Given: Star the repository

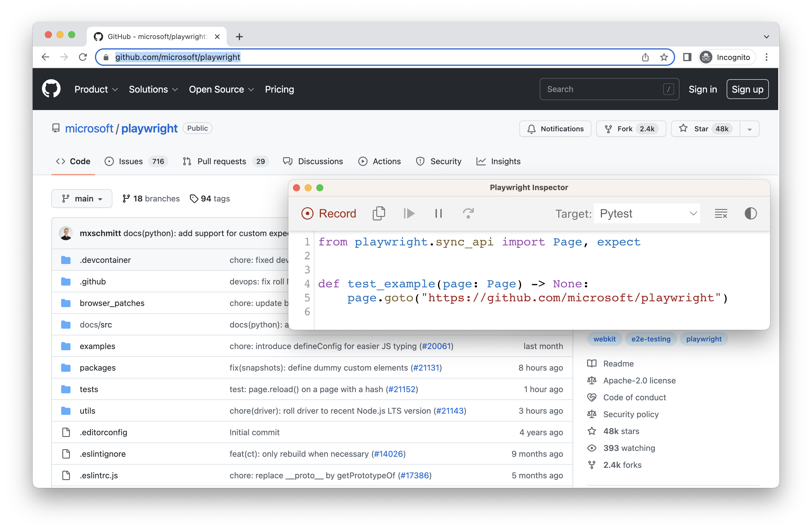Looking at the screenshot, I should coord(705,129).
